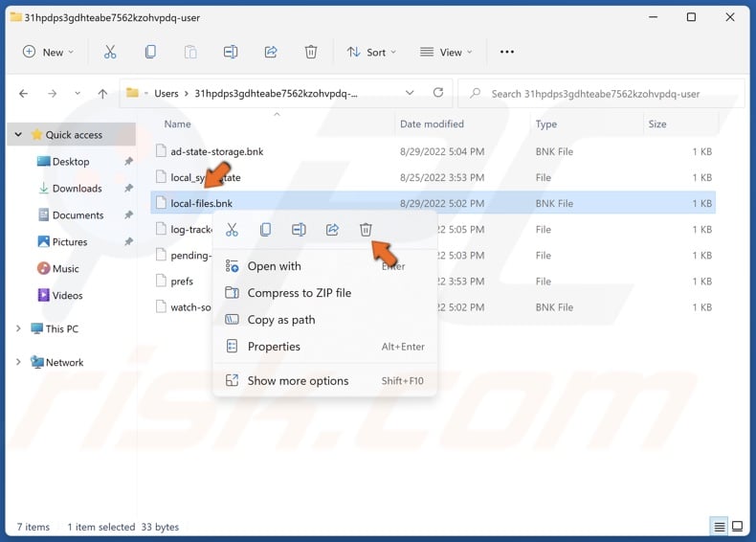This screenshot has width=756, height=542.
Task: Click the Share icon in context menu
Action: (332, 230)
